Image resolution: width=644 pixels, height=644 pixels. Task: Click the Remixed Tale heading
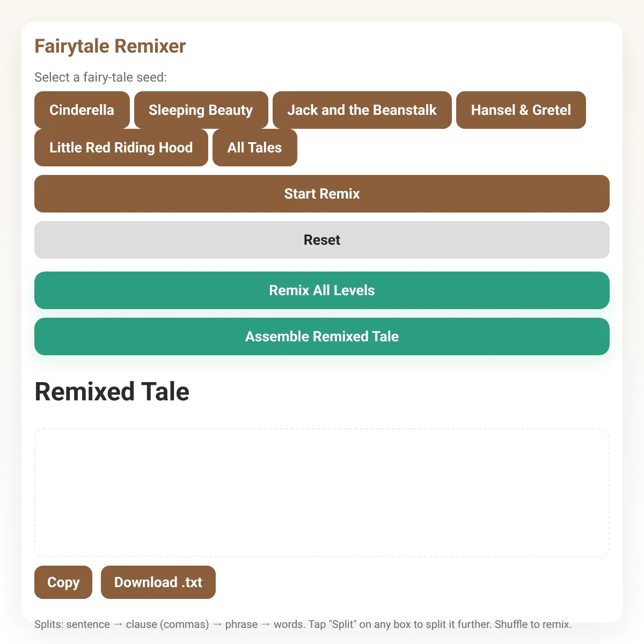tap(112, 392)
